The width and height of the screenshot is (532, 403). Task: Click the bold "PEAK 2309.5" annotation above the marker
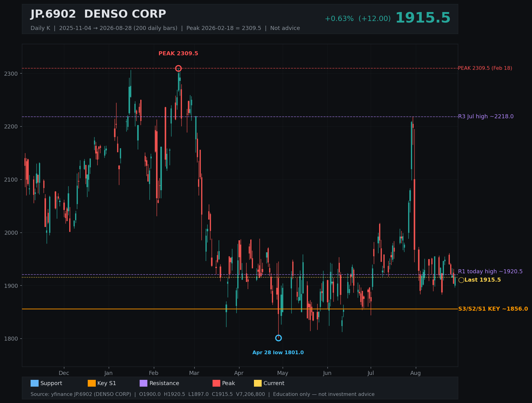(178, 53)
